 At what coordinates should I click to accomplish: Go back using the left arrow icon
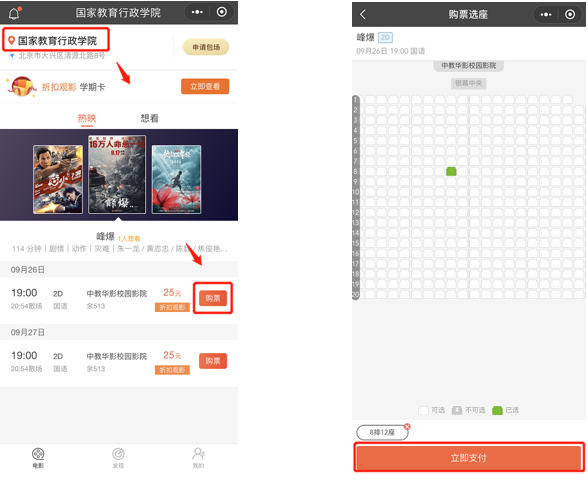pyautogui.click(x=363, y=15)
